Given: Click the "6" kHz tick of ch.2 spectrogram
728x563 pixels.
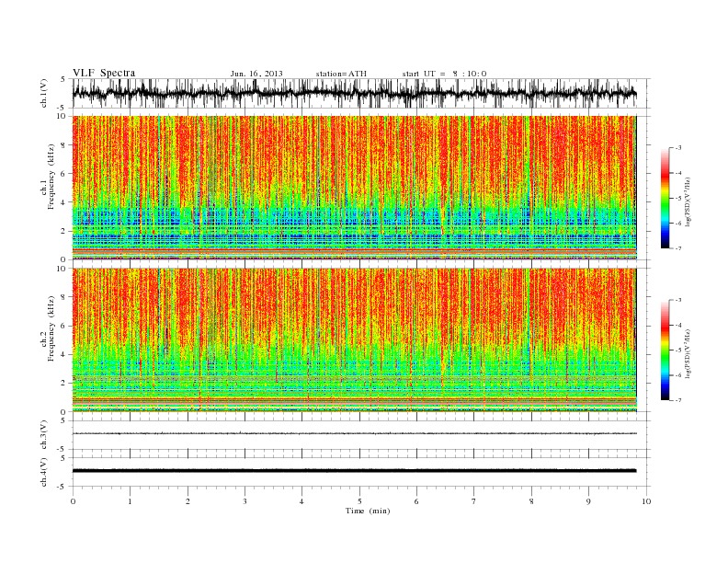Looking at the screenshot, I should (x=64, y=326).
